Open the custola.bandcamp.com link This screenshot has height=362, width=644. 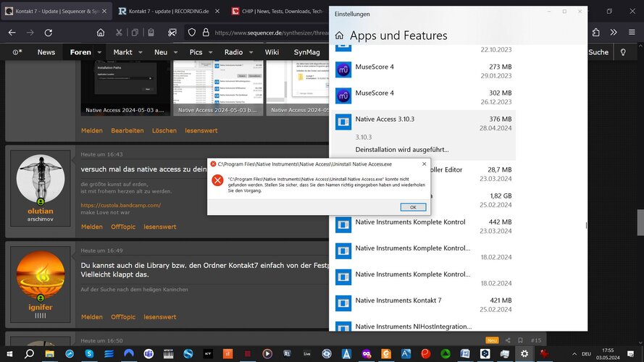121,205
